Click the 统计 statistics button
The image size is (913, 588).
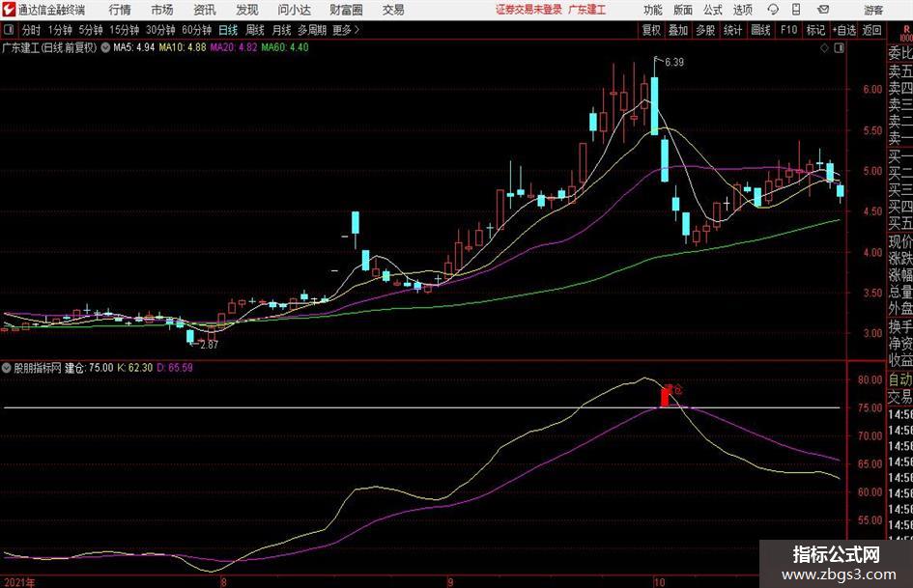pos(732,30)
